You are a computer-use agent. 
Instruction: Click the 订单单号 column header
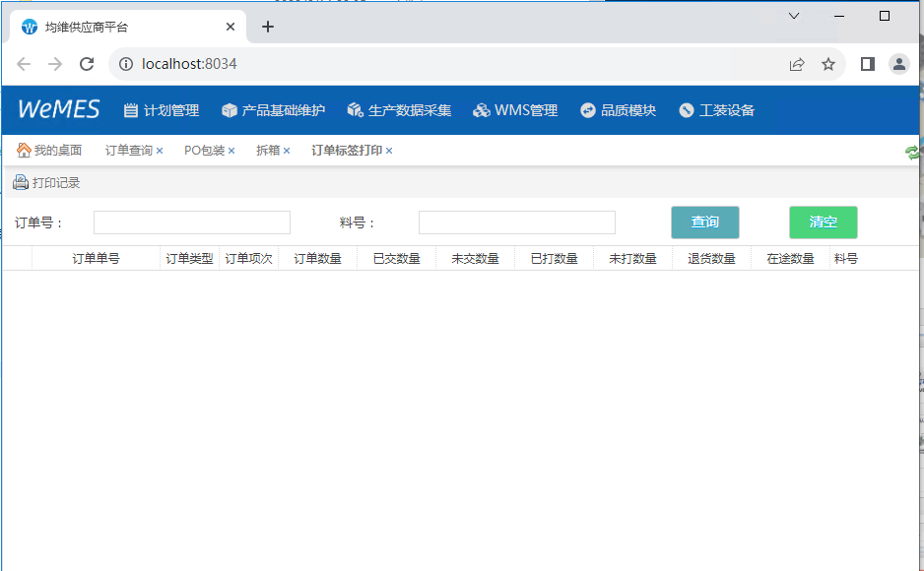coord(96,259)
